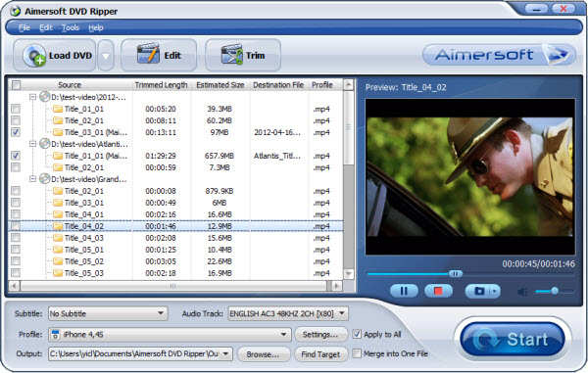Click the file list vertical scrollbar thumb
Screen dimensions: 588x373
pos(348,127)
